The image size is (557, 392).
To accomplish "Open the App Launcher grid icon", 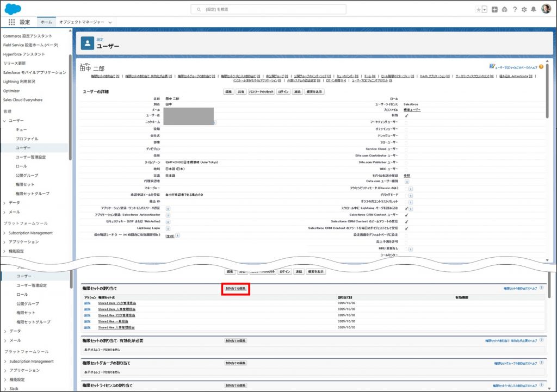I will (11, 22).
